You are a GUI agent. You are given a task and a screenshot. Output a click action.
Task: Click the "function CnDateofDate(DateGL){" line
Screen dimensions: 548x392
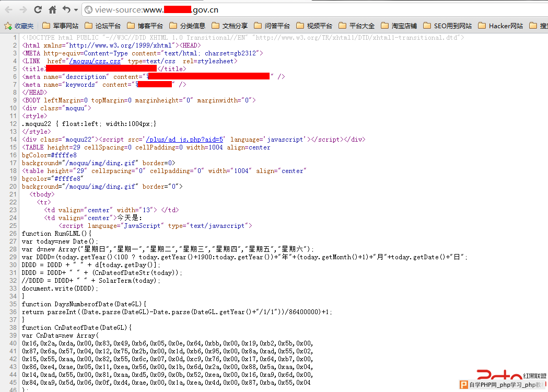[x=77, y=328]
